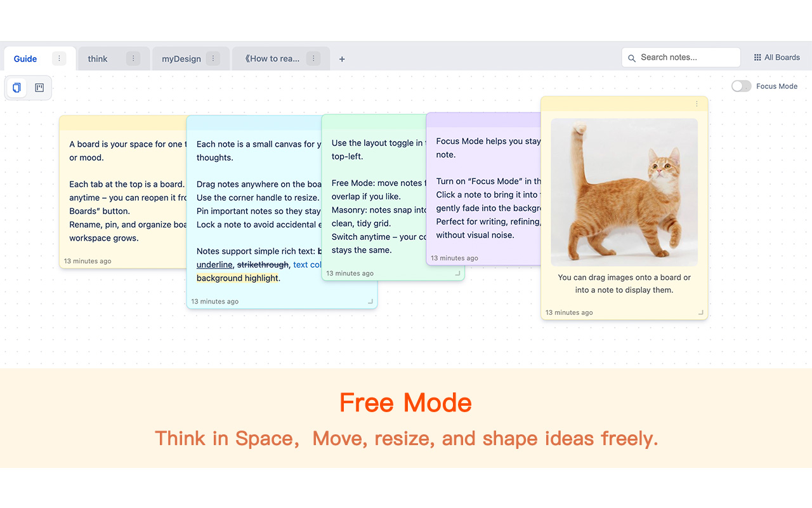The width and height of the screenshot is (812, 508).
Task: Switch to Masonry grid layout icon
Action: coord(39,88)
